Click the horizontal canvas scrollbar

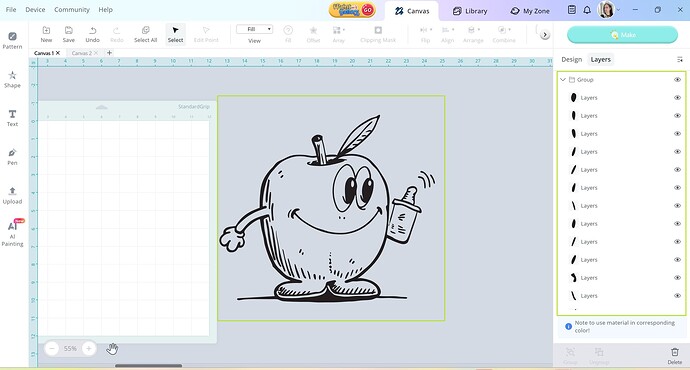click(x=148, y=365)
